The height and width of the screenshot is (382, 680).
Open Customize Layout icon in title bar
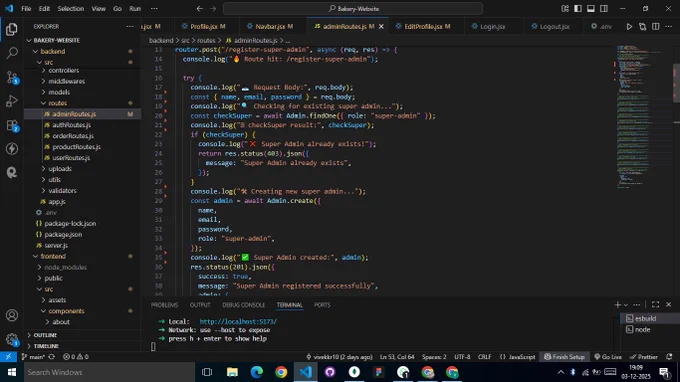click(x=565, y=9)
